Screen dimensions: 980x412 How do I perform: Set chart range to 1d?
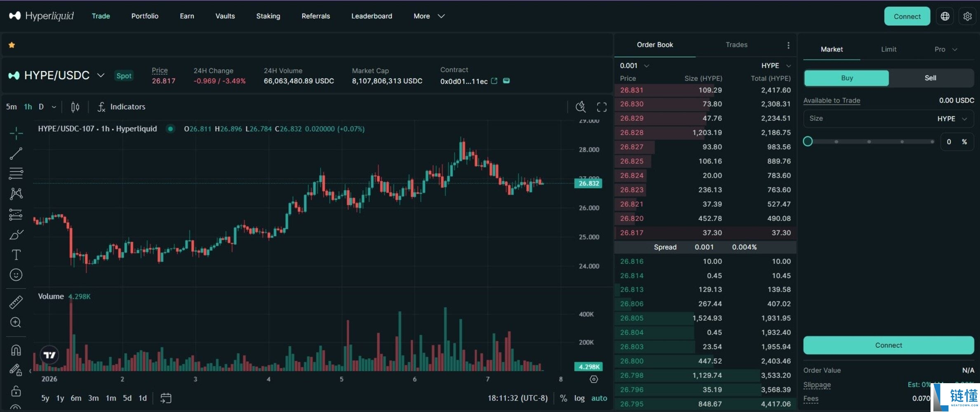click(x=142, y=398)
